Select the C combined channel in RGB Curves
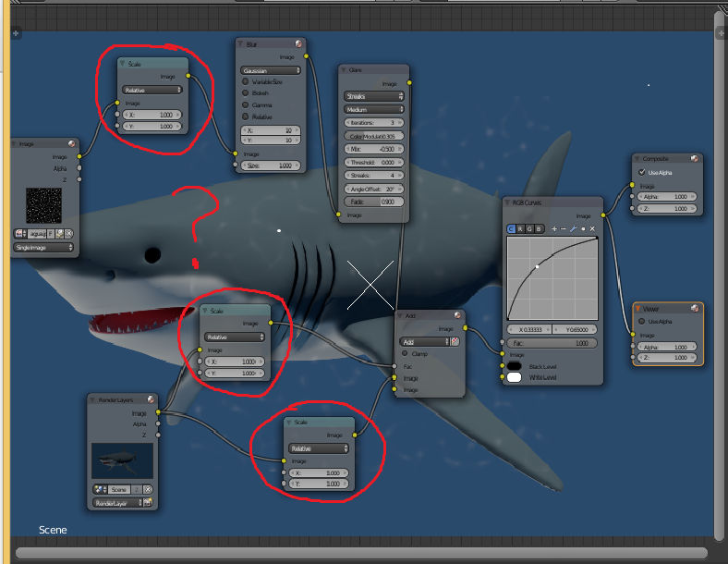This screenshot has height=564, width=728. (x=511, y=228)
